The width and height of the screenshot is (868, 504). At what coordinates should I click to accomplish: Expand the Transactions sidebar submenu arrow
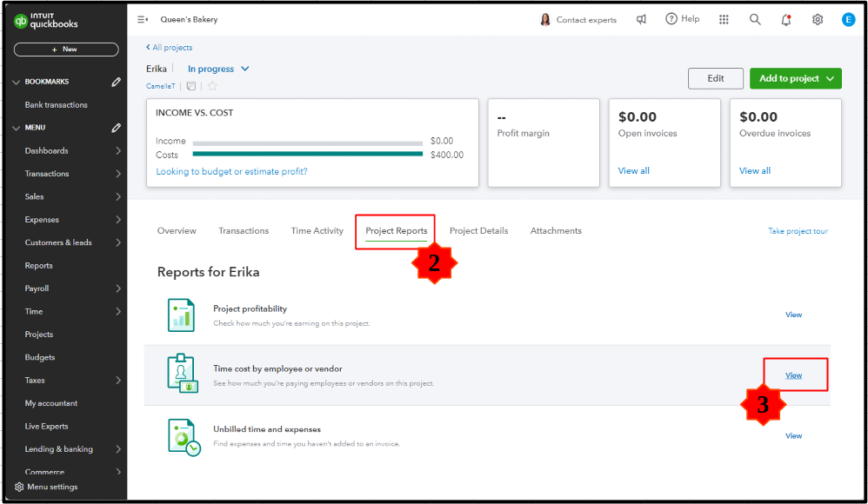point(118,174)
